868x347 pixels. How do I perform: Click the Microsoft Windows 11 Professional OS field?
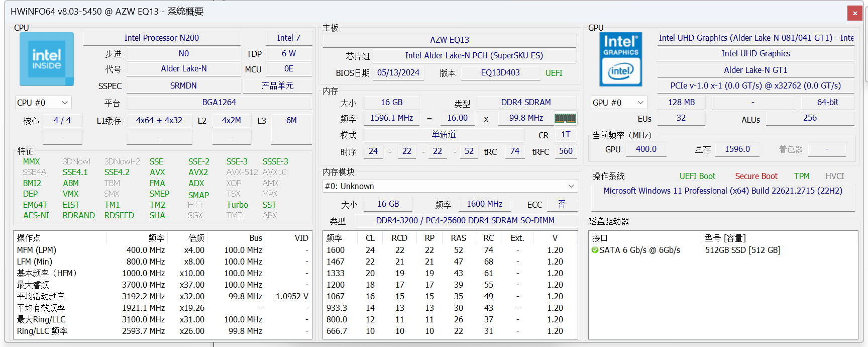[723, 191]
